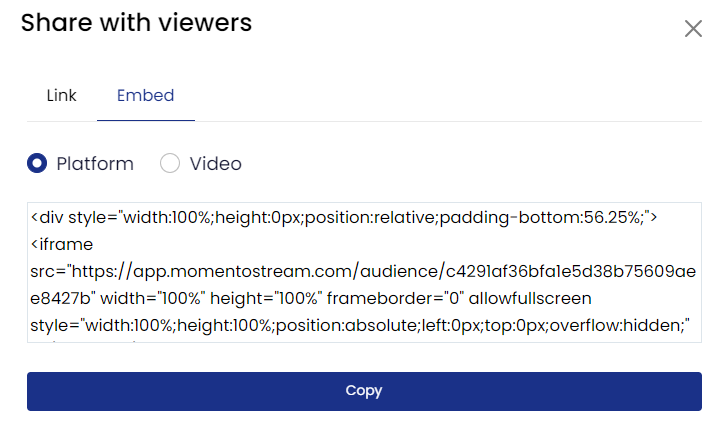Viewport: 723px width, 422px height.
Task: Click the "Video" label text
Action: (x=216, y=164)
